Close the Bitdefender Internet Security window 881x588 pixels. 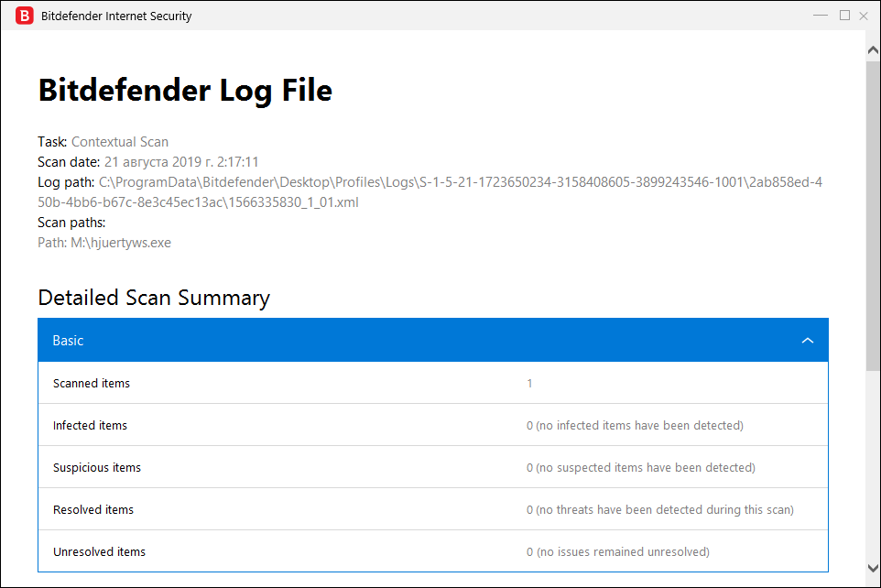(864, 16)
